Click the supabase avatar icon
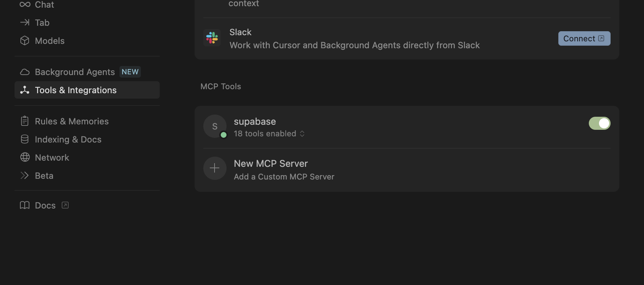 tap(215, 126)
